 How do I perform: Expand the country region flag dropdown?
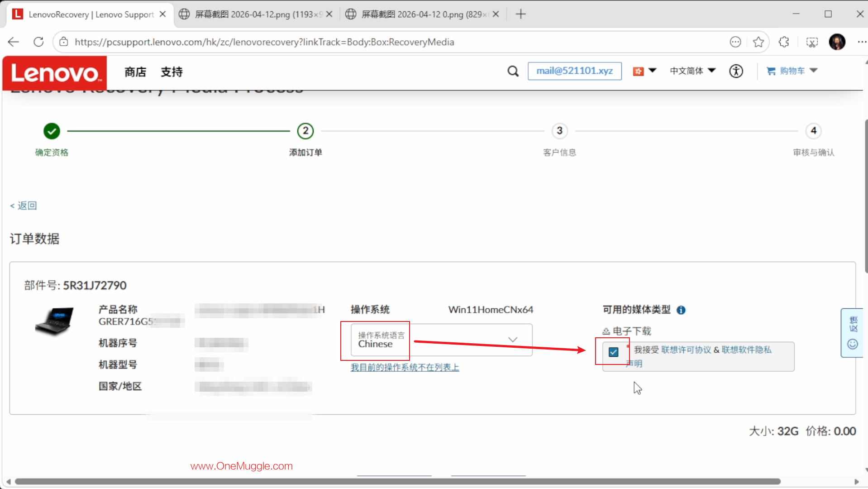[x=653, y=71]
